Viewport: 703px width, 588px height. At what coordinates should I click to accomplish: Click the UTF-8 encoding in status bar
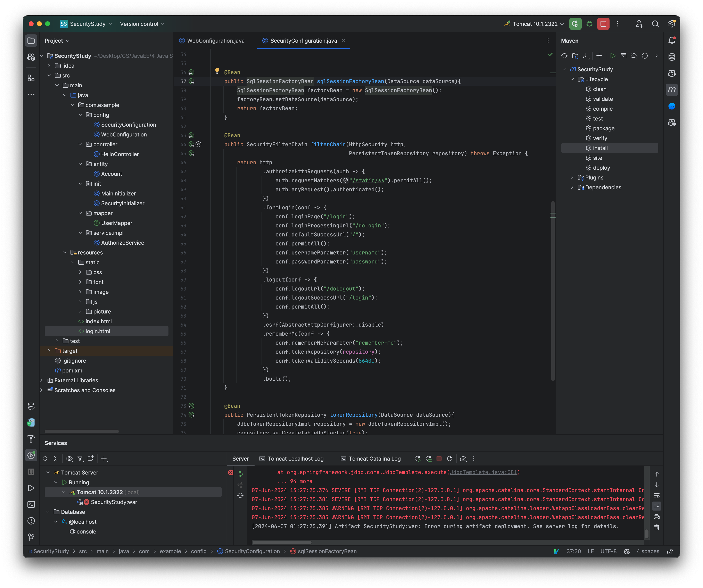tap(608, 551)
